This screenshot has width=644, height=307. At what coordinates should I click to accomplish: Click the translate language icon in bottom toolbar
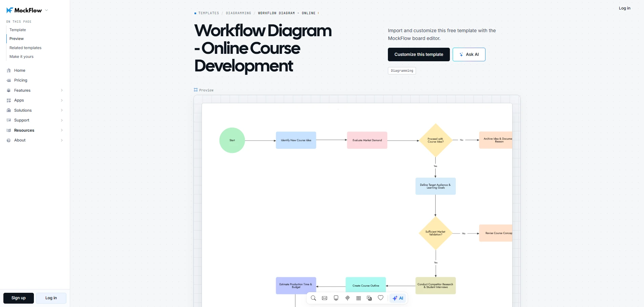click(370, 298)
